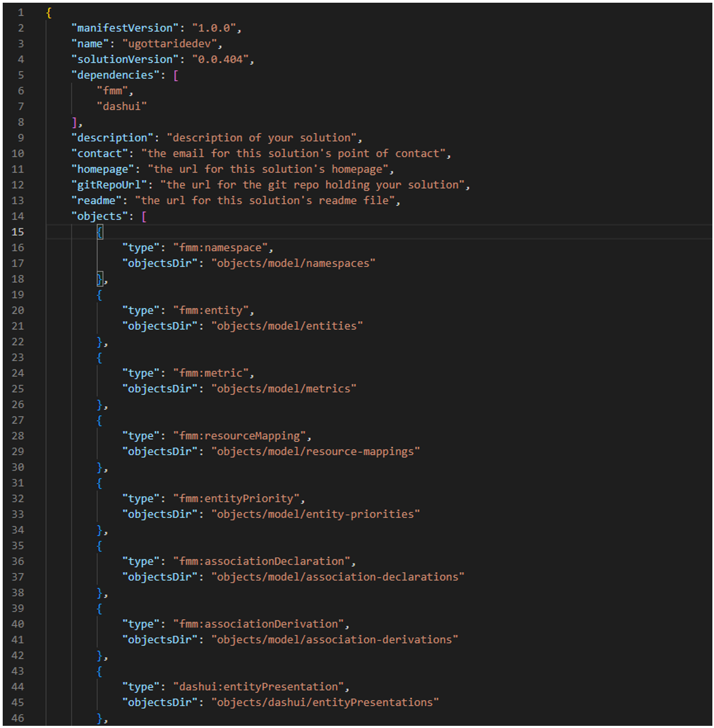Image resolution: width=714 pixels, height=728 pixels.
Task: Click the "fmm" dependency string on line 6
Action: click(x=112, y=91)
